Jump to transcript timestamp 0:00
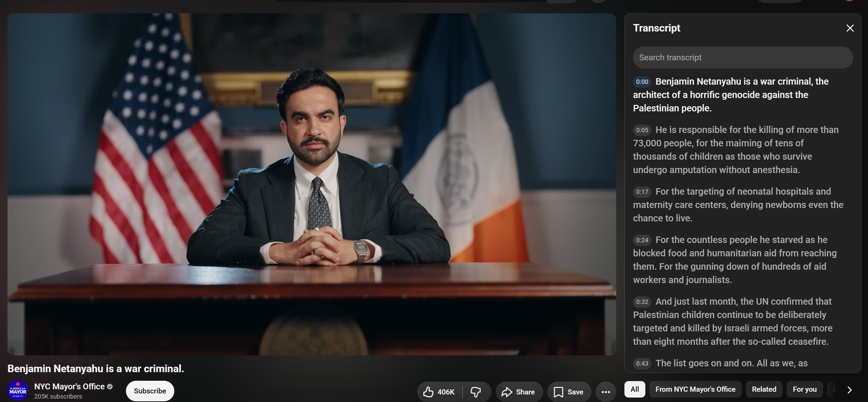The height and width of the screenshot is (402, 868). (642, 82)
